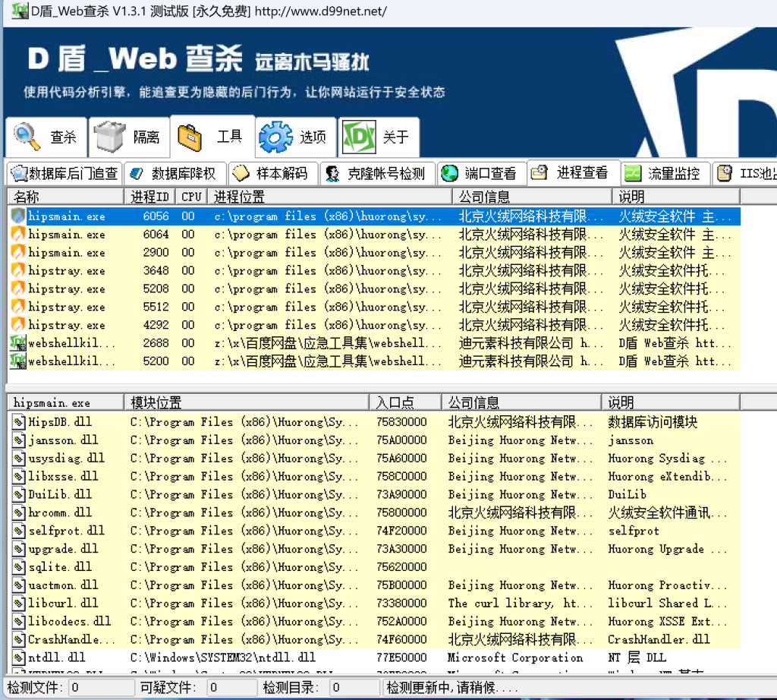Select hipstray.exe process 5512
The image size is (777, 700).
tap(374, 307)
